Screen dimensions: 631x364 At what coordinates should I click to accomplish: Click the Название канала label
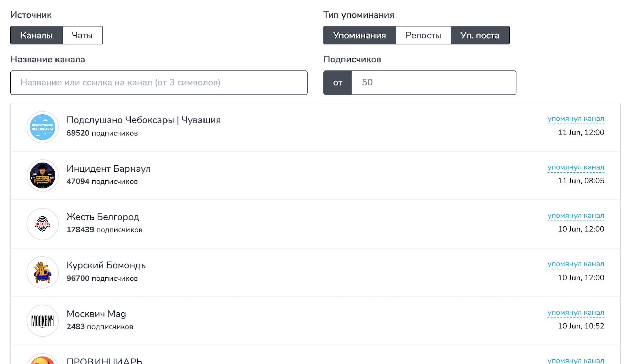pos(48,60)
